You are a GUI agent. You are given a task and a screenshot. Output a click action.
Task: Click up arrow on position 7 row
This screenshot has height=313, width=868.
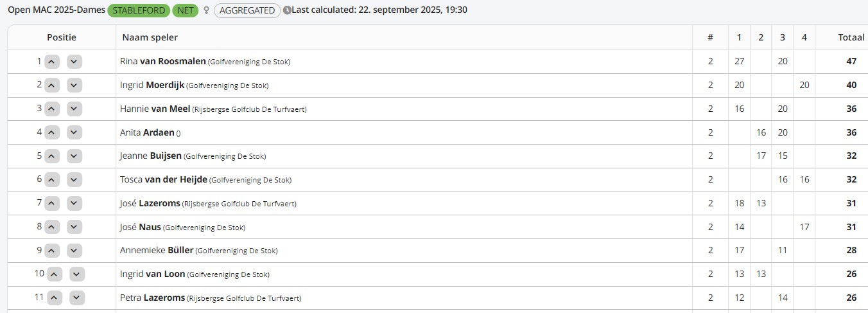[x=52, y=204]
